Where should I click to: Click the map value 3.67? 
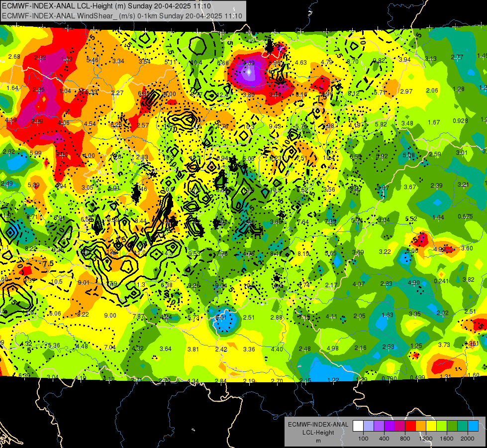(x=410, y=187)
